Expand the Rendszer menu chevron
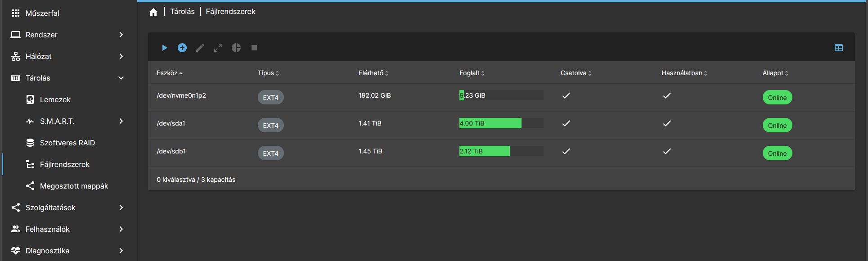868x261 pixels. (x=121, y=35)
